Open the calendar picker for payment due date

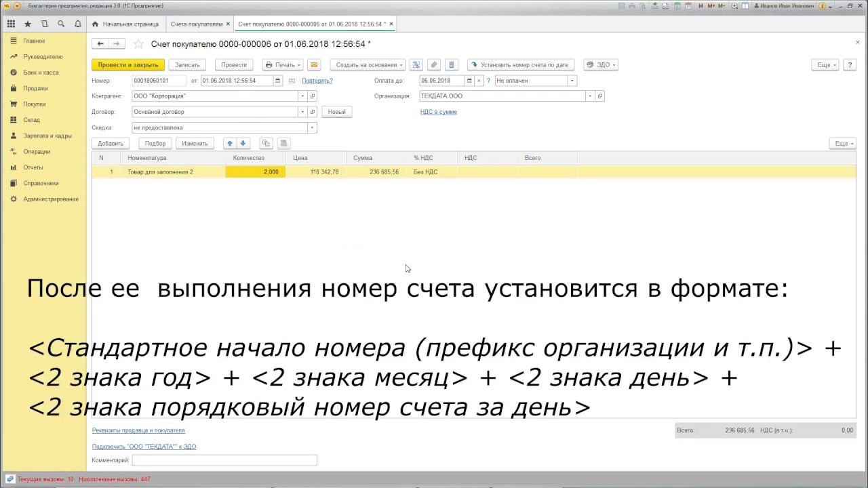(470, 81)
